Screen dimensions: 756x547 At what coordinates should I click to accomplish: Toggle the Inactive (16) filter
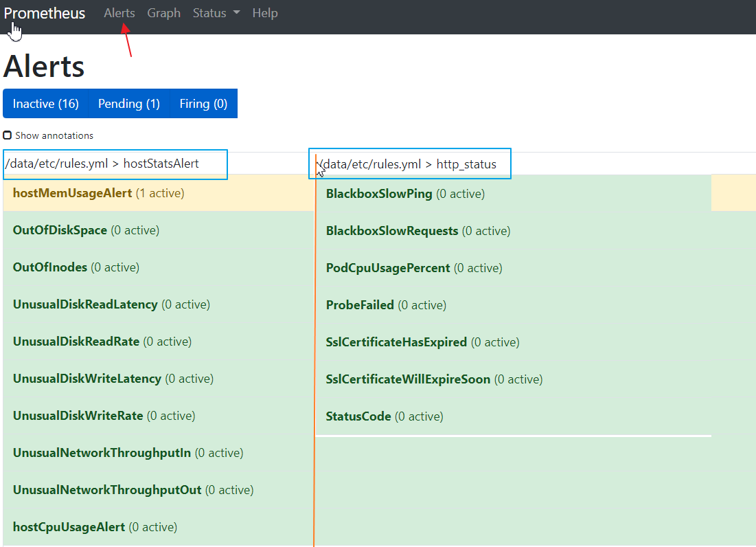click(x=46, y=104)
